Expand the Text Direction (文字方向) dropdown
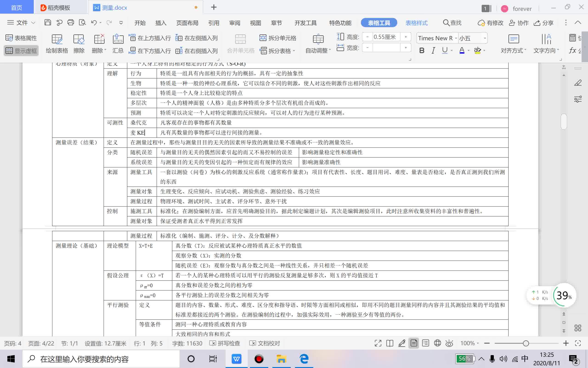 [558, 50]
